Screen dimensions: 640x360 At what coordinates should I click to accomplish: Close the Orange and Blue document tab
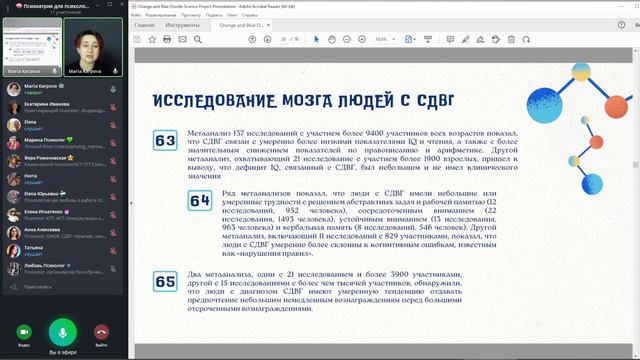[268, 25]
